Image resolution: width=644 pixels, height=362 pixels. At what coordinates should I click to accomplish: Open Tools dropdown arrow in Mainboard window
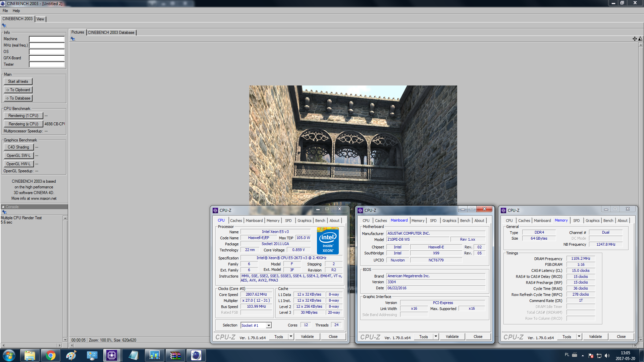(436, 337)
